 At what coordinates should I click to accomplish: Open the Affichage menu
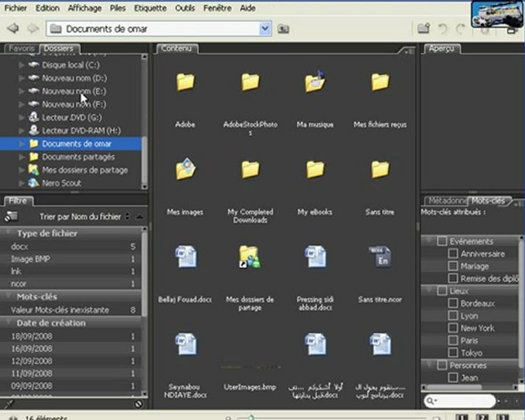click(85, 8)
